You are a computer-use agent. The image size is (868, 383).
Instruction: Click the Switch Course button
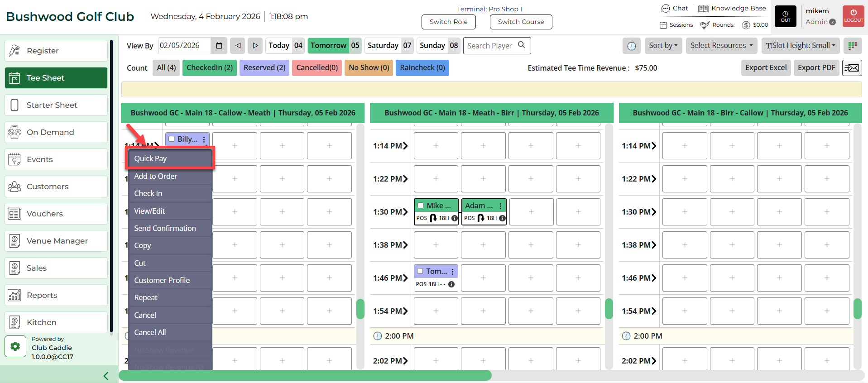tap(521, 22)
